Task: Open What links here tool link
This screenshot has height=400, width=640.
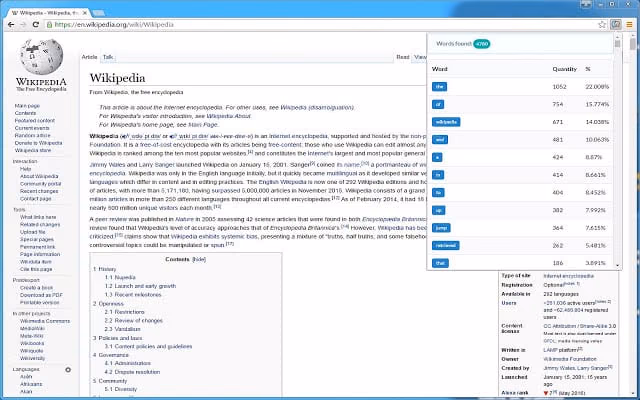Action: tap(38, 217)
